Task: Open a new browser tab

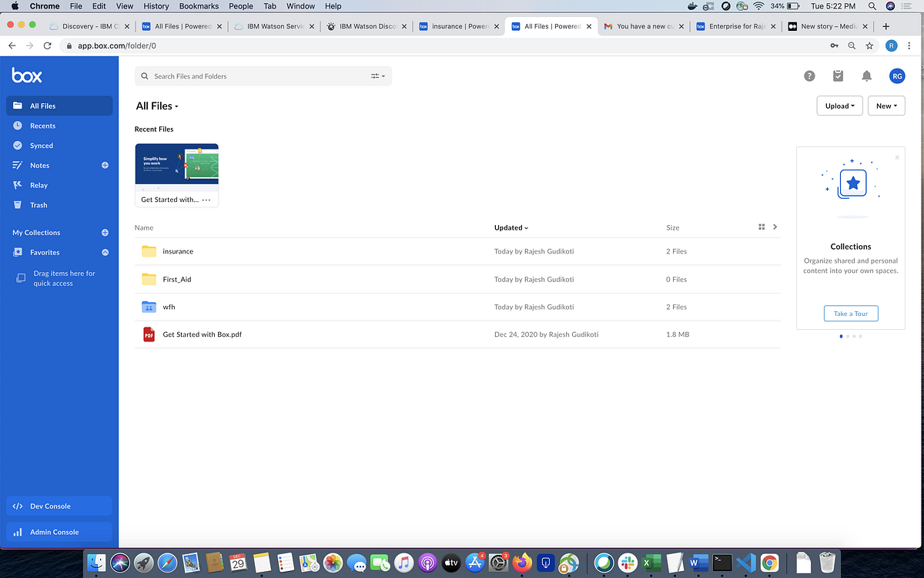Action: point(886,26)
